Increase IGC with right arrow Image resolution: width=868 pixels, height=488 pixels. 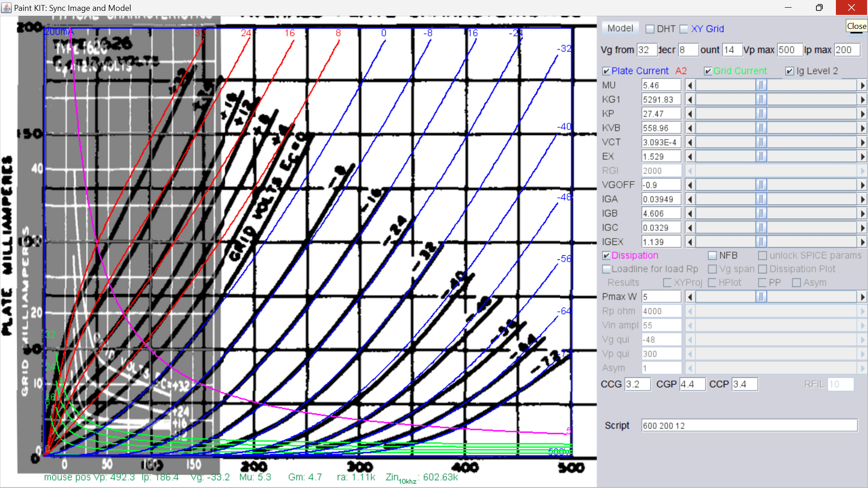pos(862,228)
